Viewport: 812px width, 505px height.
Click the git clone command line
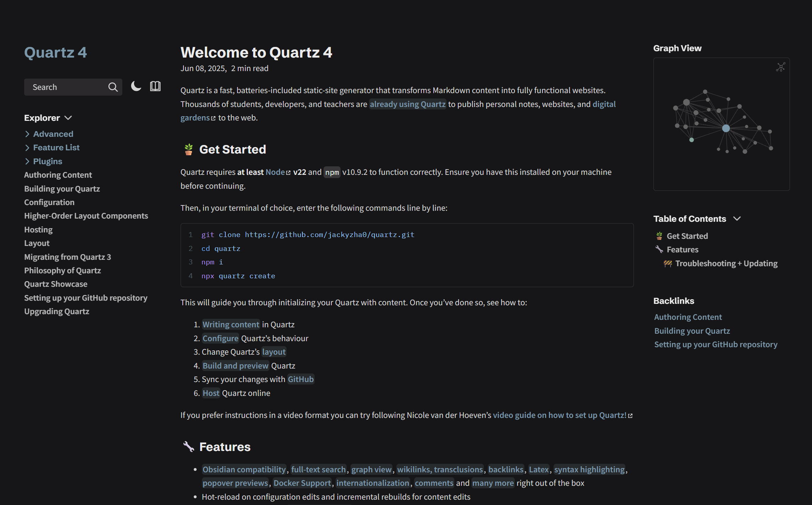(x=308, y=235)
